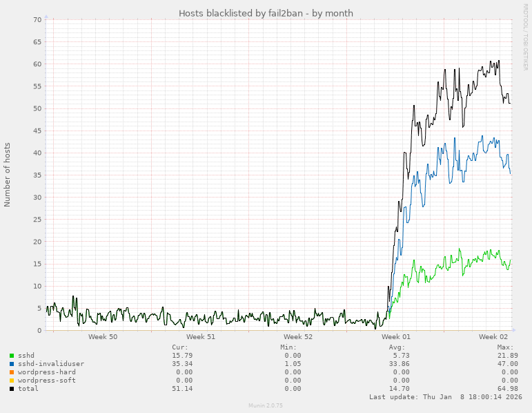Click the 'Week 50' x-axis label

[103, 337]
